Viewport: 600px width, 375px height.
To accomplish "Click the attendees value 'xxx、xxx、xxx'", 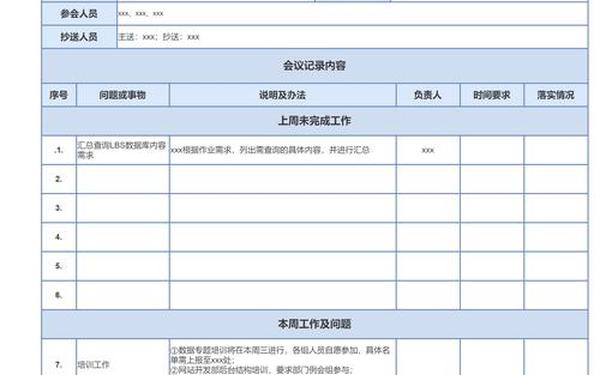I will 141,14.
